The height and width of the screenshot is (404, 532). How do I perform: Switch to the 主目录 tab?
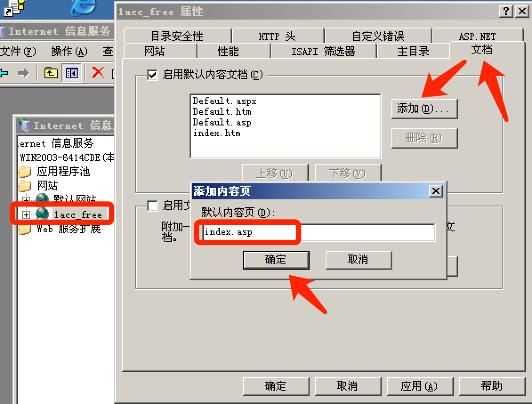(413, 51)
